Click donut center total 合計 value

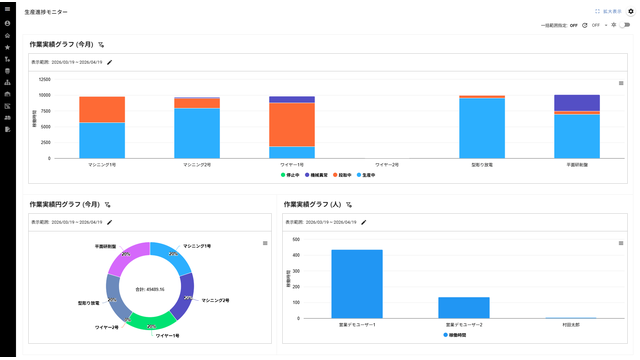point(150,289)
